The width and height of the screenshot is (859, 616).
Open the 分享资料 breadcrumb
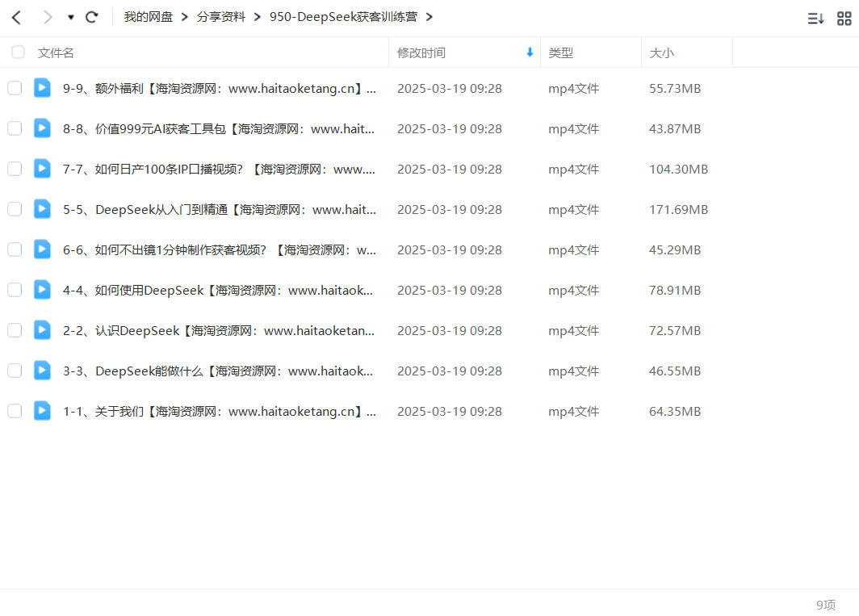(x=220, y=17)
